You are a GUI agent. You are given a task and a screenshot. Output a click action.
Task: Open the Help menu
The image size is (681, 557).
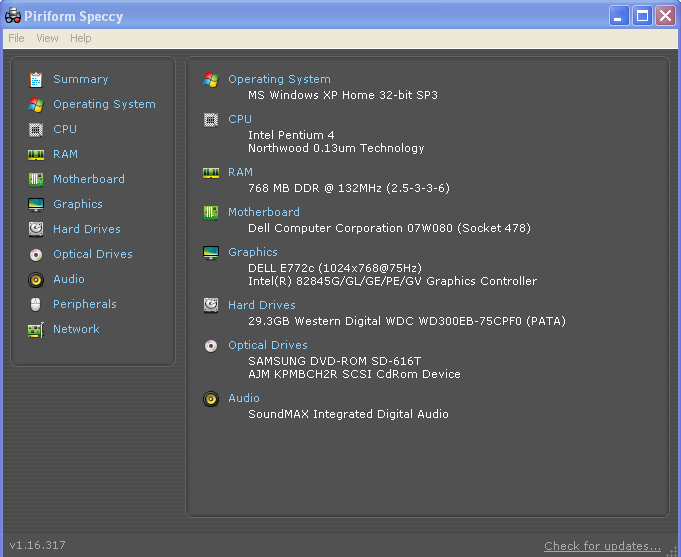pyautogui.click(x=81, y=38)
